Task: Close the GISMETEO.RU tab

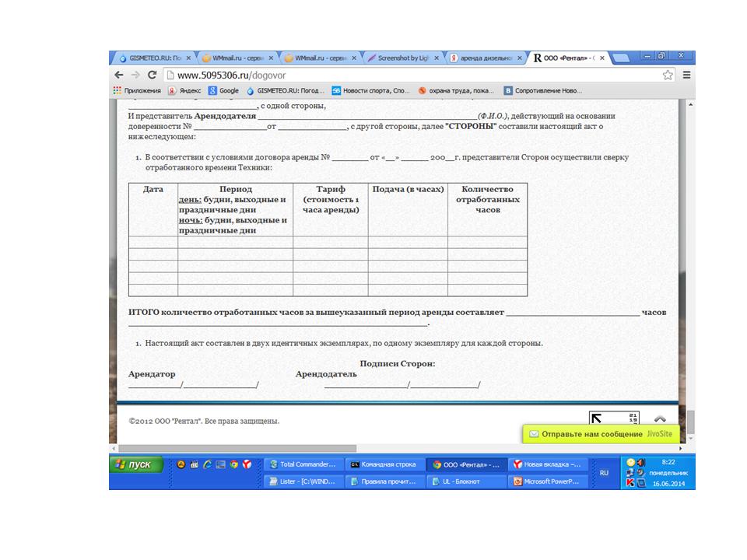Action: click(x=188, y=58)
